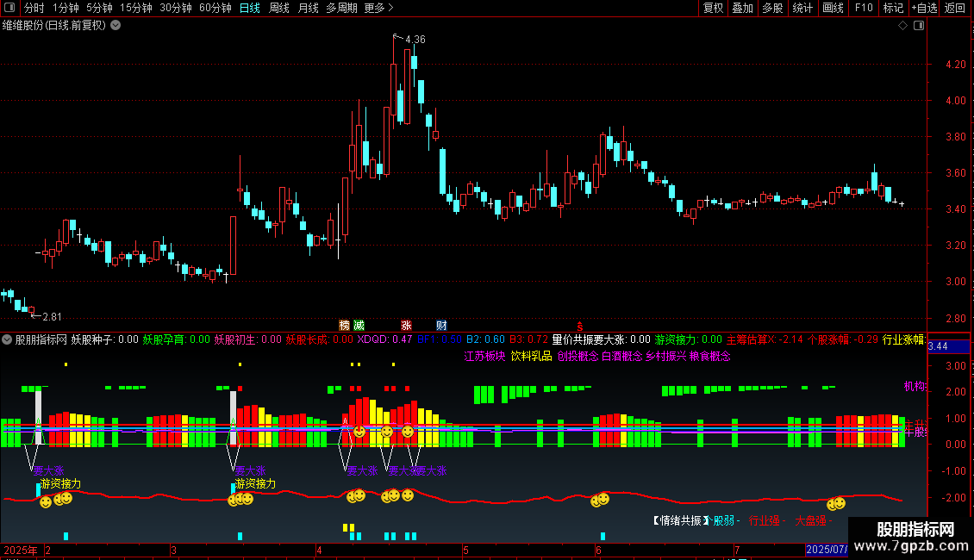Click the 量价共振要大涨 indicator label

(602, 339)
